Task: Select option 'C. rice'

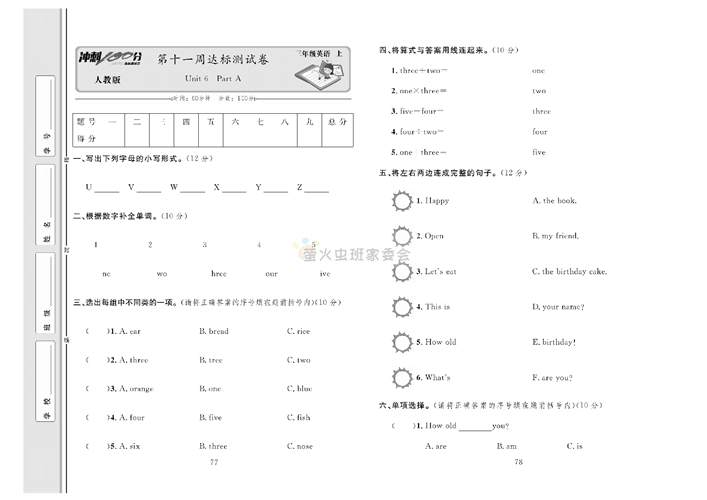Action: coord(298,331)
